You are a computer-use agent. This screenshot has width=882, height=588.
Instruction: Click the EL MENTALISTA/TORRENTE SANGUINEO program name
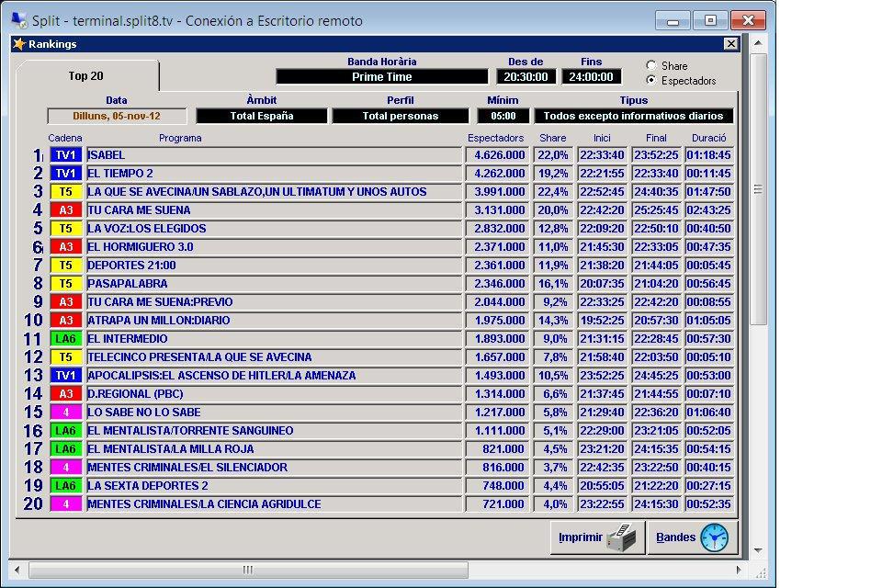click(x=190, y=431)
